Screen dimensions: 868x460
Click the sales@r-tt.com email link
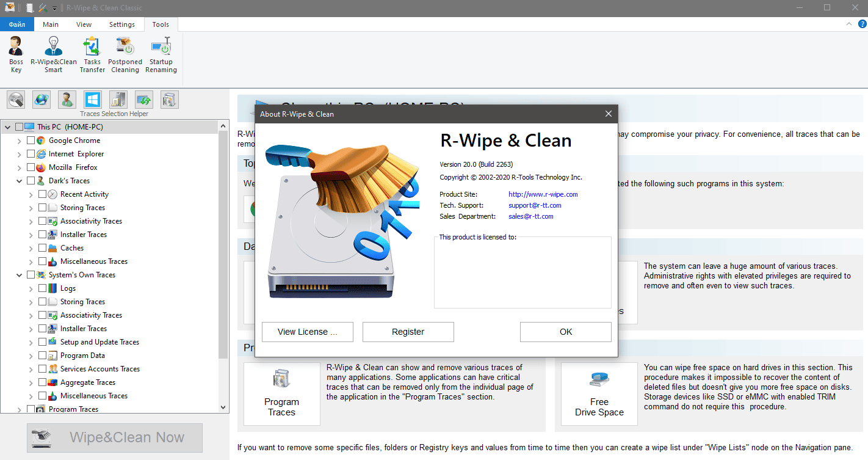(531, 216)
